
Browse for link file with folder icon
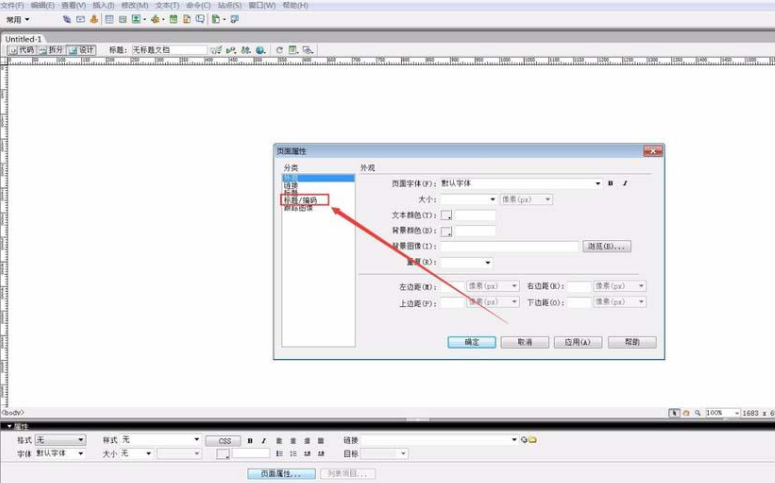[532, 439]
